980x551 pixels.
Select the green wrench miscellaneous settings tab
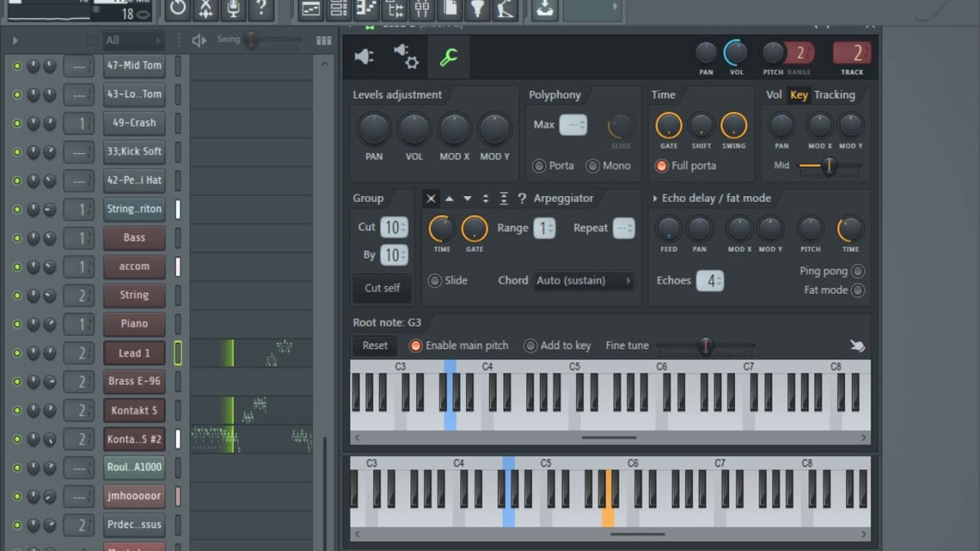(x=449, y=57)
